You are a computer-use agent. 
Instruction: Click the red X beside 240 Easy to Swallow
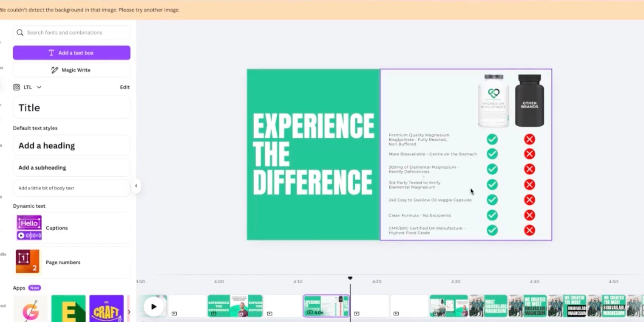coord(530,200)
